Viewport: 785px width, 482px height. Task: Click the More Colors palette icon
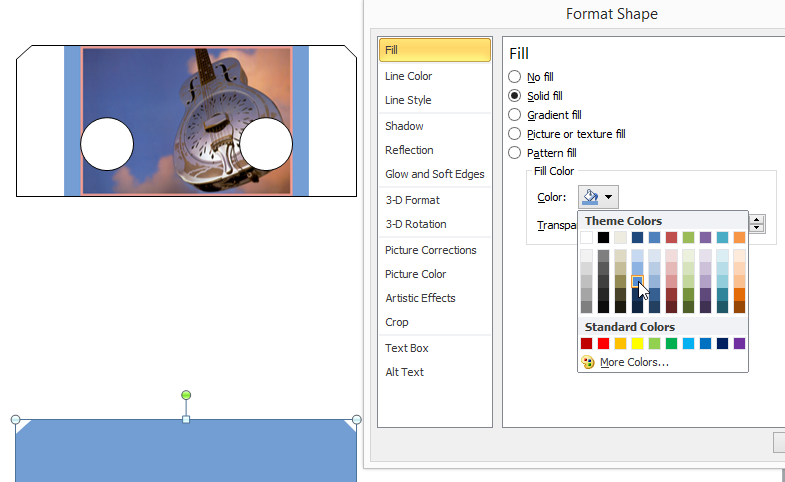pyautogui.click(x=588, y=362)
